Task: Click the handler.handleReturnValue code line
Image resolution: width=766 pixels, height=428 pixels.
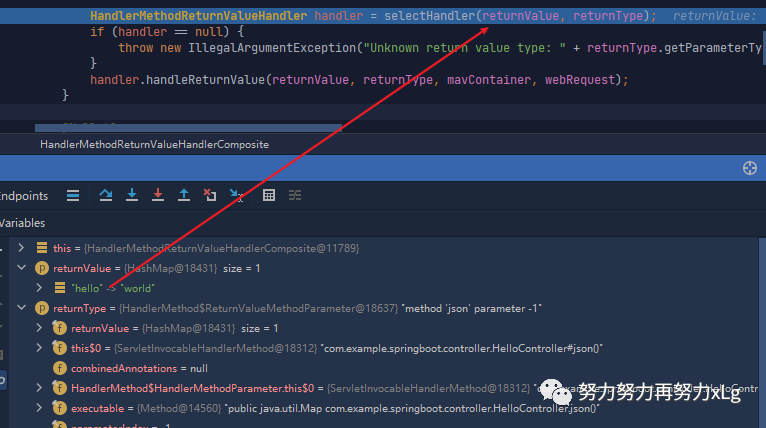Action: [x=359, y=80]
